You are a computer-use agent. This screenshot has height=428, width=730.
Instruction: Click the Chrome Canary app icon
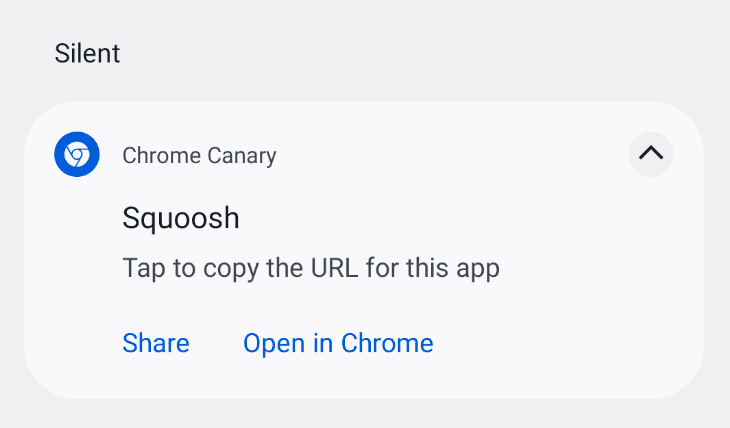77,155
